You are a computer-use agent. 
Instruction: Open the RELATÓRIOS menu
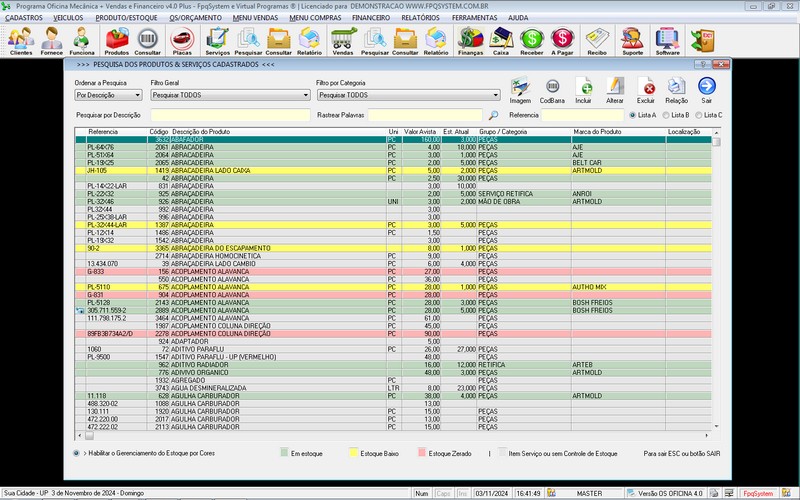pos(420,18)
